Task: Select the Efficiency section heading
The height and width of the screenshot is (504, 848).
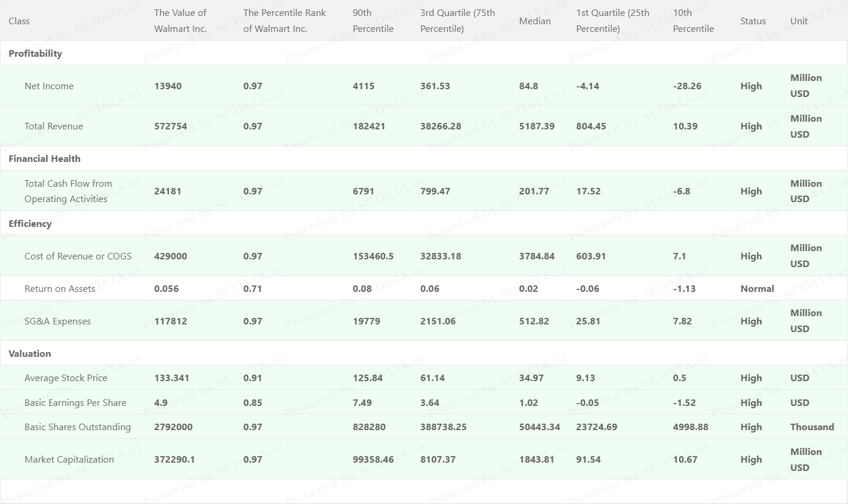Action: point(30,223)
